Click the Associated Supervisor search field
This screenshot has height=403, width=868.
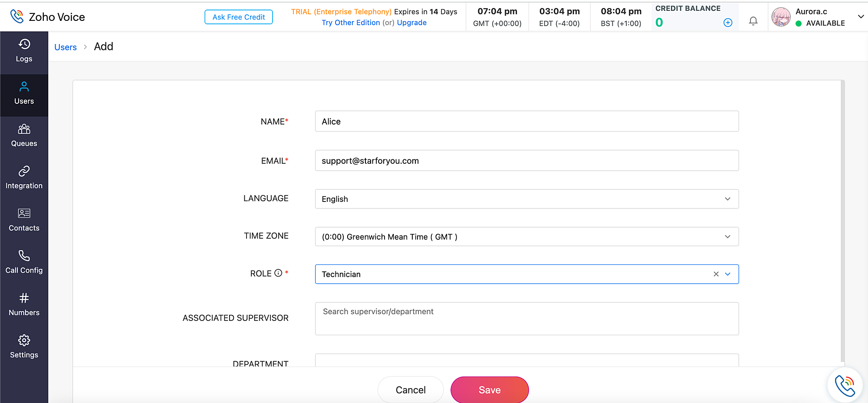(527, 318)
